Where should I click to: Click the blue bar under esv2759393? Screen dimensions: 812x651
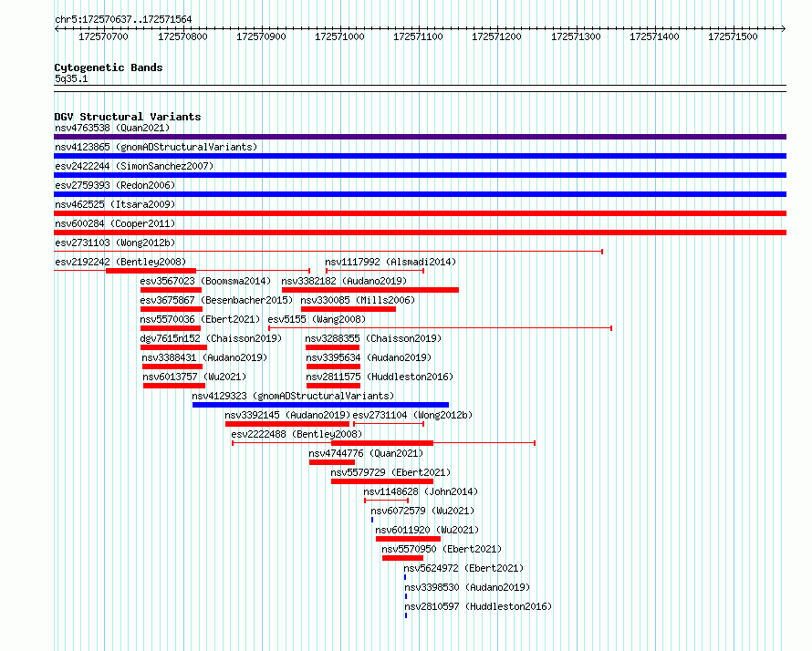[420, 194]
